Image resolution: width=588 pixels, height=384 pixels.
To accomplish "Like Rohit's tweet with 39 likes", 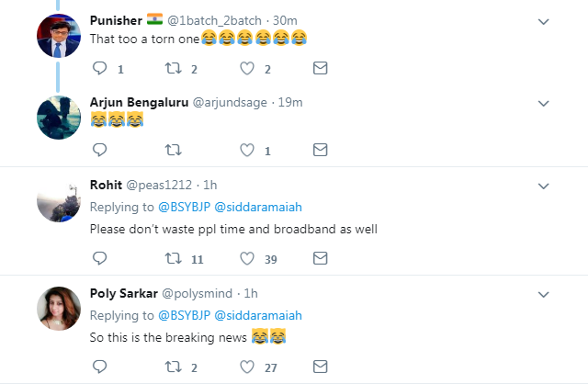I will coord(245,259).
